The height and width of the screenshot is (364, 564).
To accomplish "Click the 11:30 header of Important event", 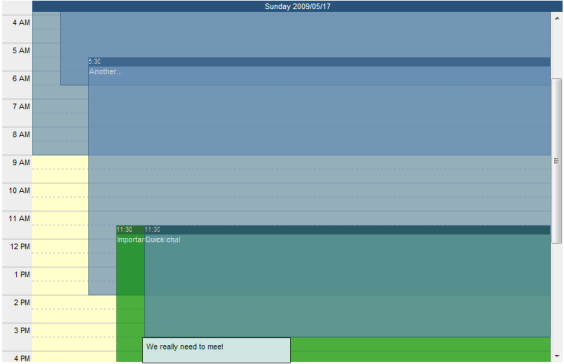I will (130, 229).
